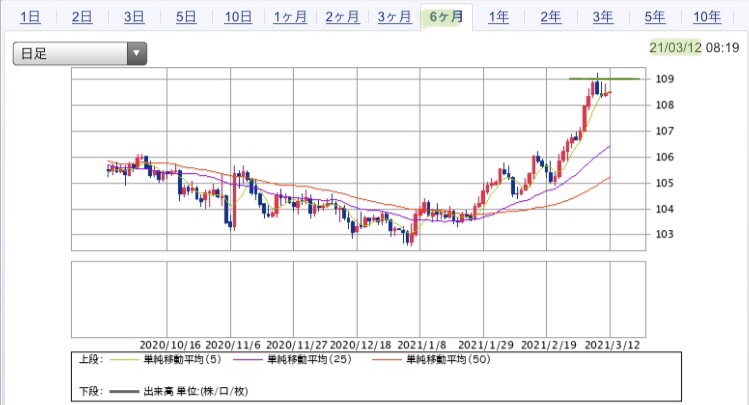
Task: Click the 21/03/12 08:19 timestamp
Action: point(694,47)
